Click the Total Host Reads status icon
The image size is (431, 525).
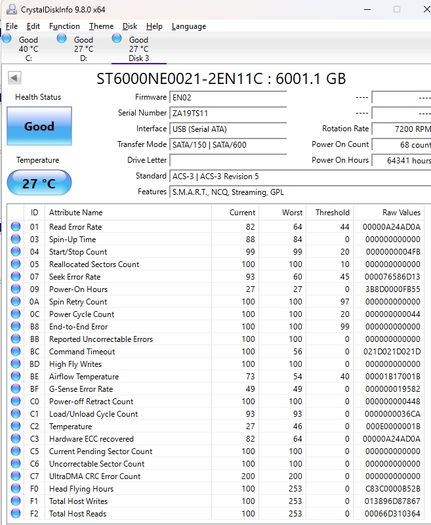(x=15, y=513)
